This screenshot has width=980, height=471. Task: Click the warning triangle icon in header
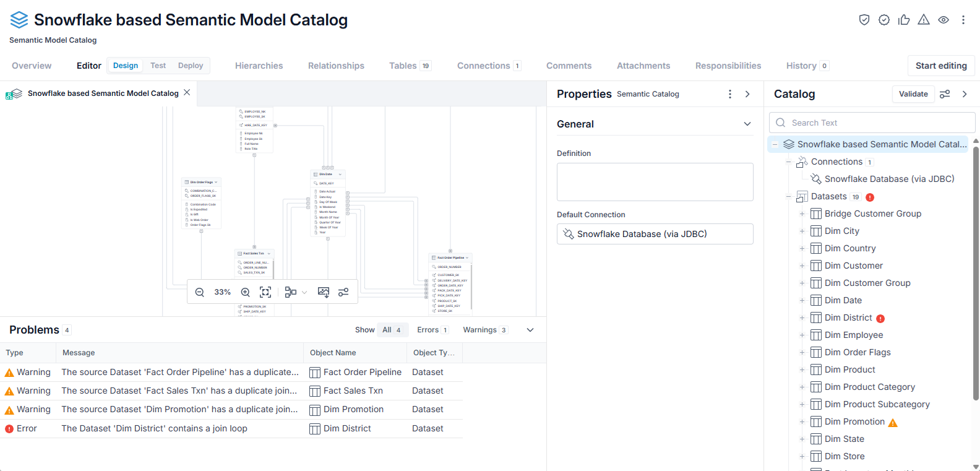coord(924,20)
